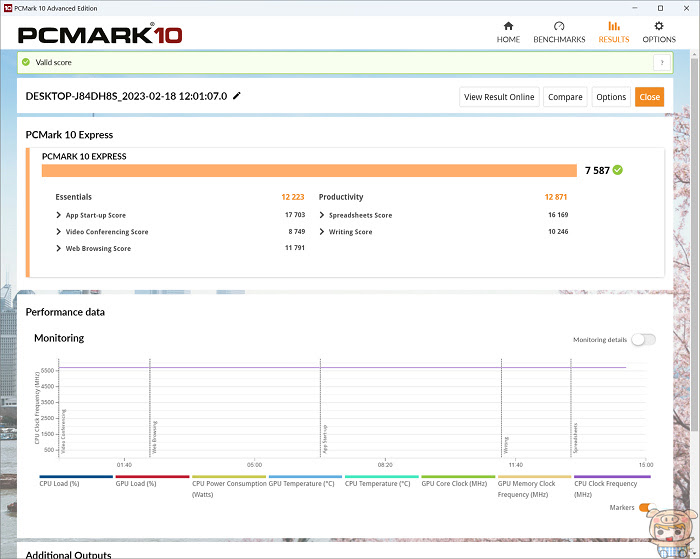700x559 pixels.
Task: Expand Video Conferencing Score details
Action: (58, 231)
